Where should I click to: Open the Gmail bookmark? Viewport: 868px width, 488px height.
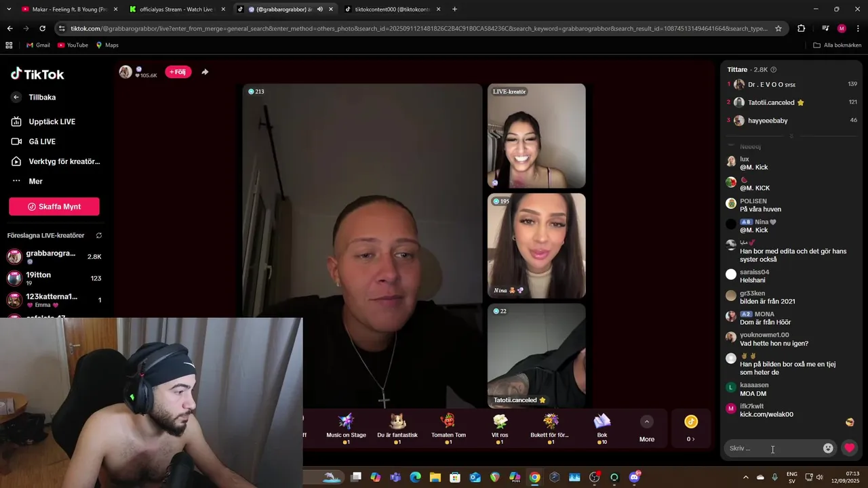38,45
